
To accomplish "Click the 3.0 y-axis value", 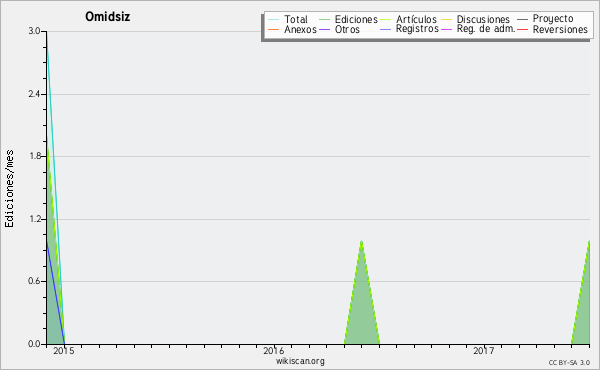I will (34, 31).
